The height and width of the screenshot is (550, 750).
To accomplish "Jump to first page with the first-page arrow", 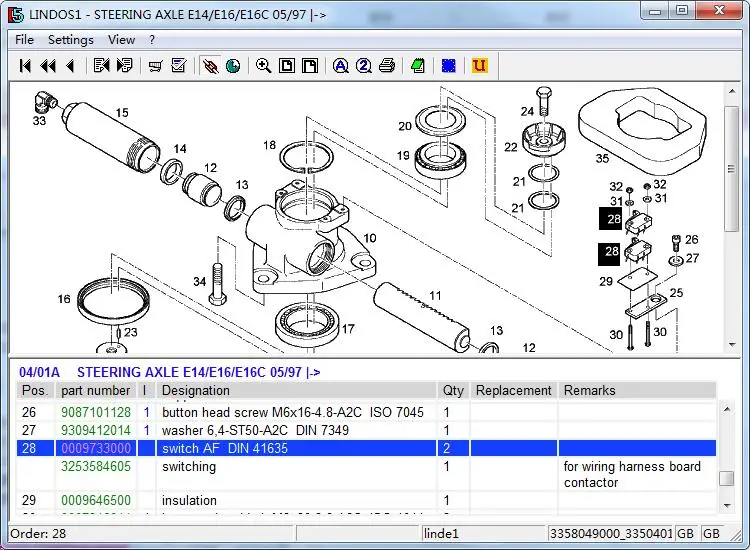I will [x=26, y=66].
